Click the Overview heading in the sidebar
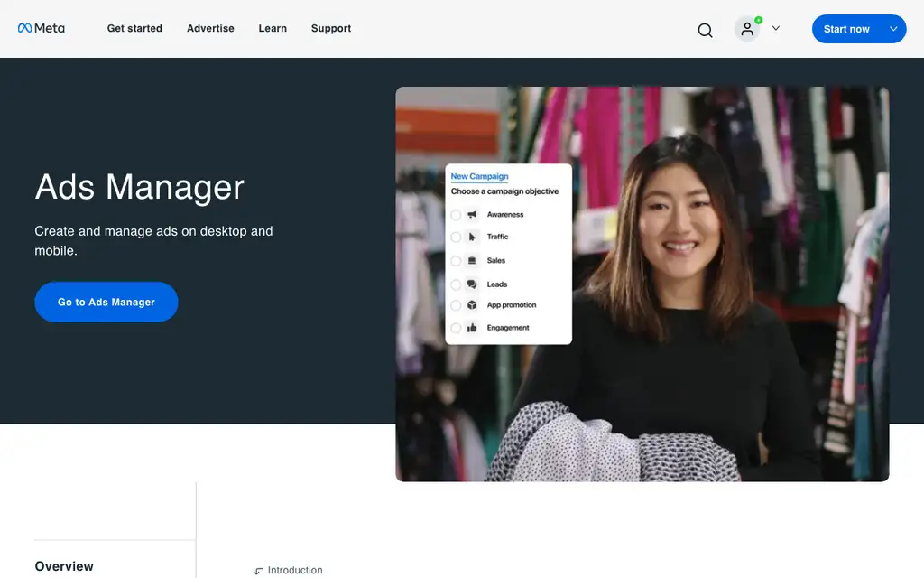The width and height of the screenshot is (924, 578). (64, 566)
